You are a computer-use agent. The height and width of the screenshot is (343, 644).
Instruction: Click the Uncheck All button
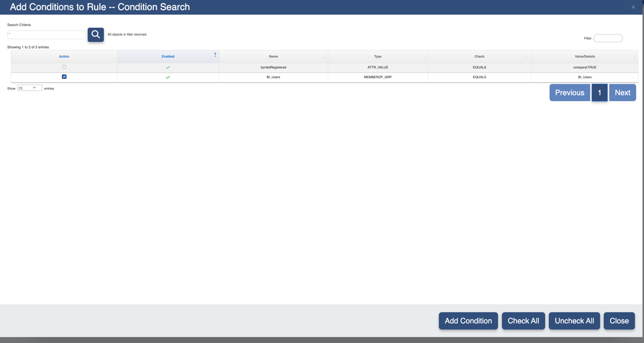click(574, 321)
